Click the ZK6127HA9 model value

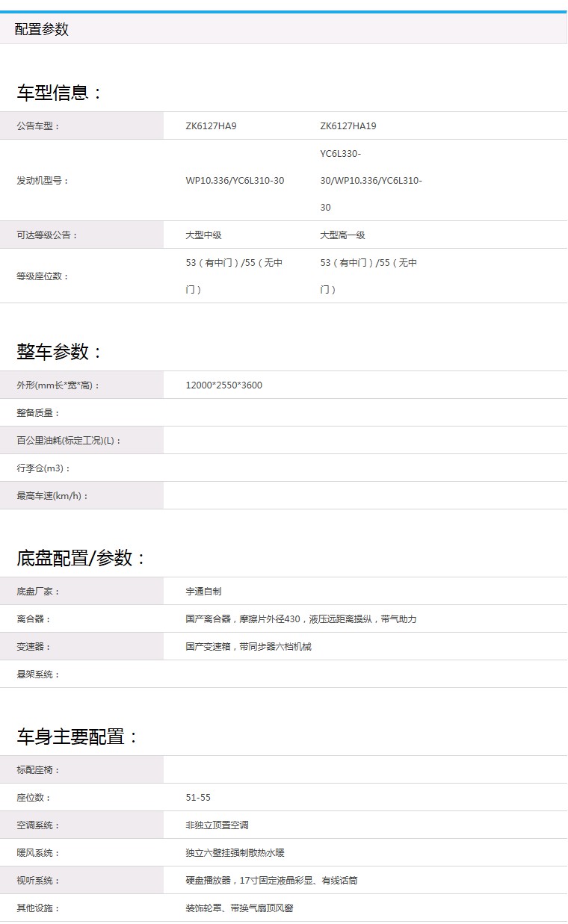(211, 125)
